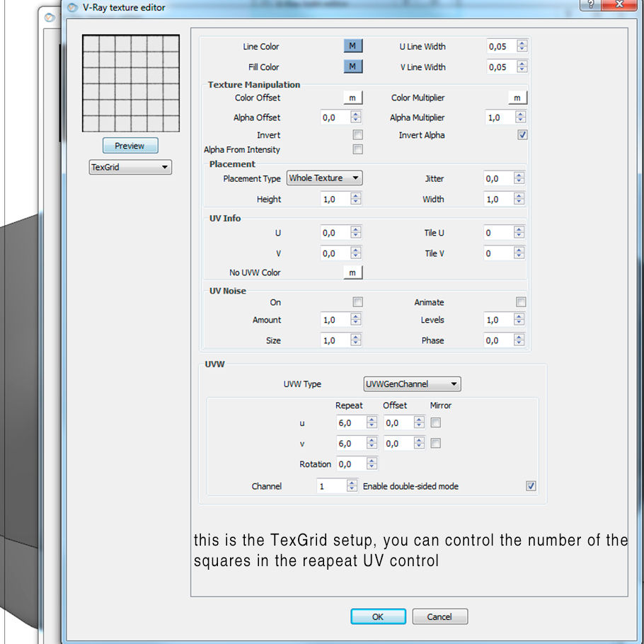The image size is (644, 644).
Task: Click the Jitter spinner arrows
Action: [x=519, y=178]
